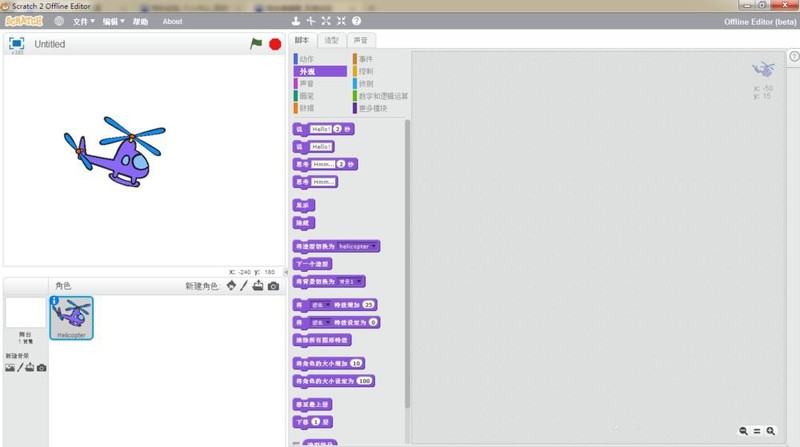Click the blocks palette vertical scrollbar
Image resolution: width=800 pixels, height=447 pixels.
point(407,263)
